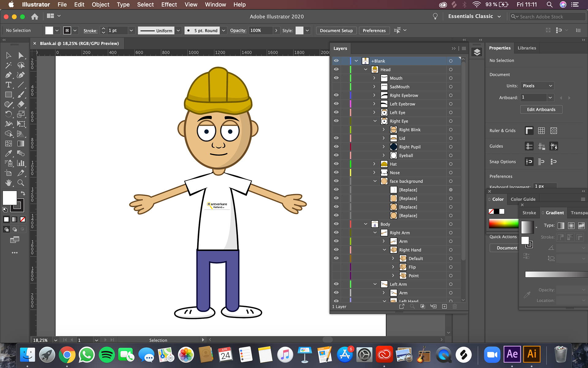
Task: Select the Rotate tool
Action: click(x=9, y=114)
